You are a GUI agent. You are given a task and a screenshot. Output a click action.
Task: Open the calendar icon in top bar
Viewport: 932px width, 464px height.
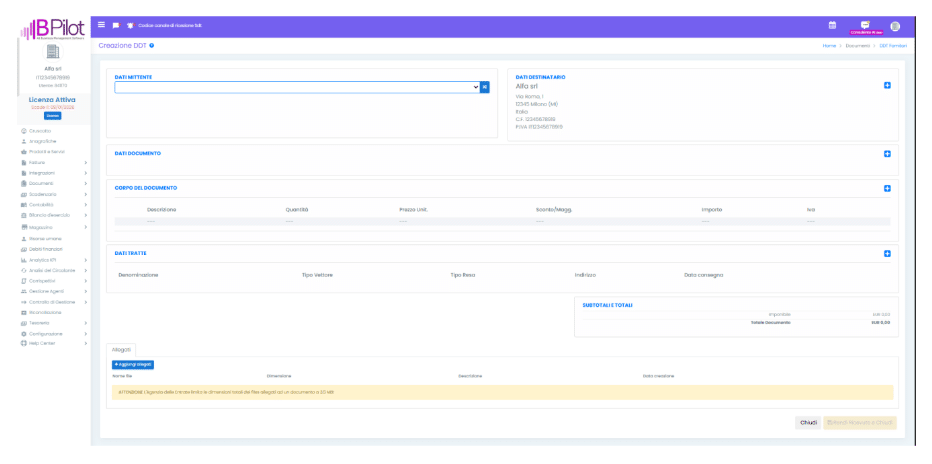(x=832, y=25)
